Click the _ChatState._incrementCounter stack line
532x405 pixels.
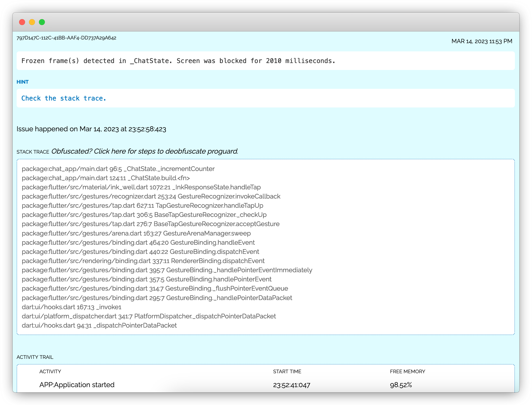pos(118,169)
